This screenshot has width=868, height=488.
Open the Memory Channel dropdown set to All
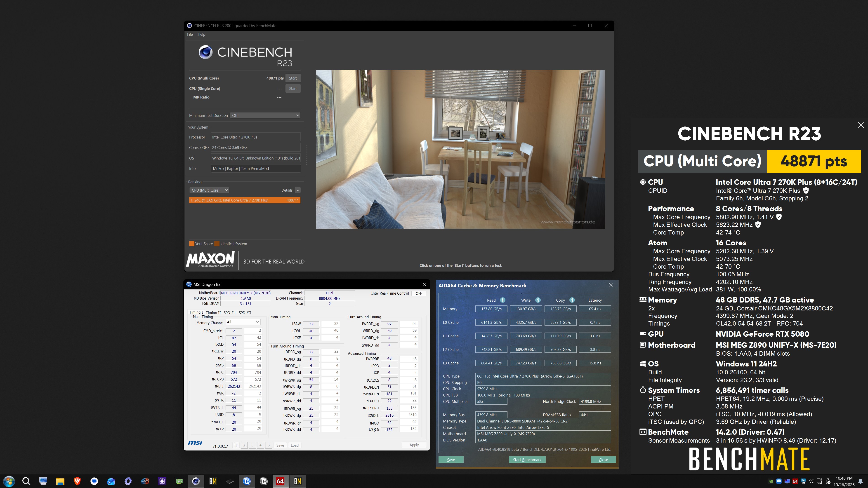pos(243,322)
